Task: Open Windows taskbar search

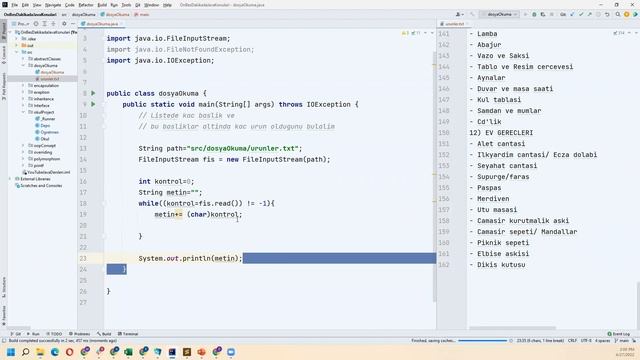Action: tap(25, 352)
